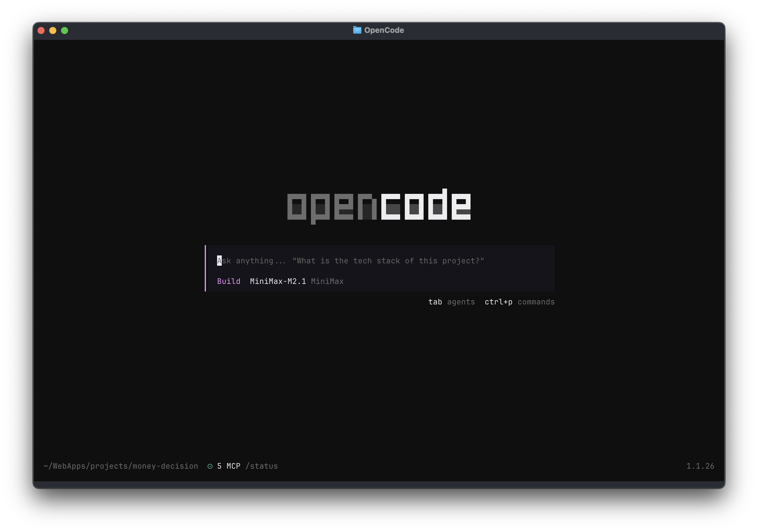Click the MiniMax provider label
Image resolution: width=758 pixels, height=532 pixels.
(x=327, y=281)
